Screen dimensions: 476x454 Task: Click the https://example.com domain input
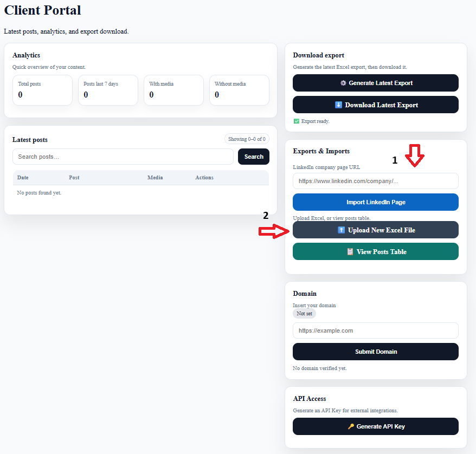[x=376, y=330]
